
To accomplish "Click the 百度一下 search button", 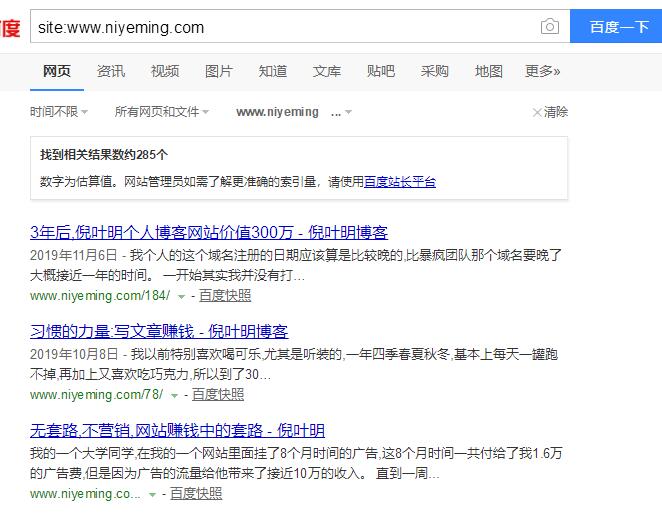I will coord(616,27).
